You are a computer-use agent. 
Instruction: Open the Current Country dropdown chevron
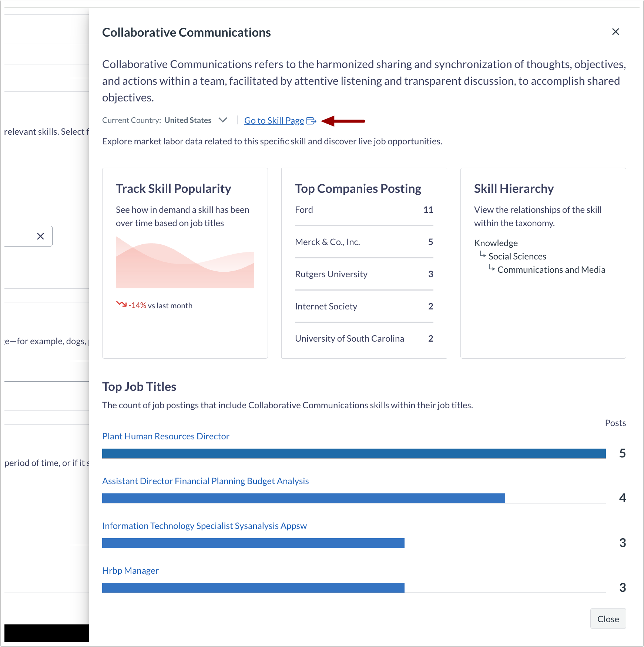tap(223, 120)
